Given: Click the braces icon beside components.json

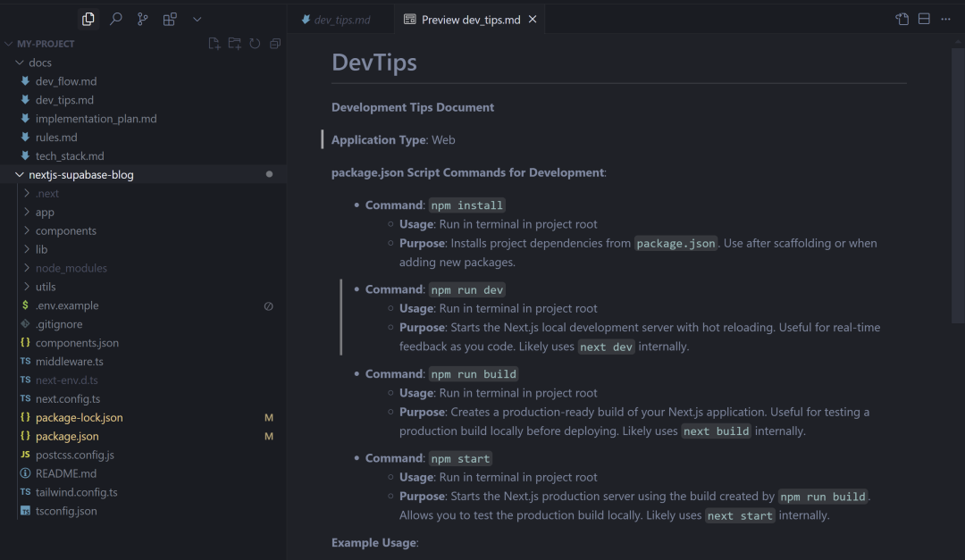Looking at the screenshot, I should click(25, 342).
